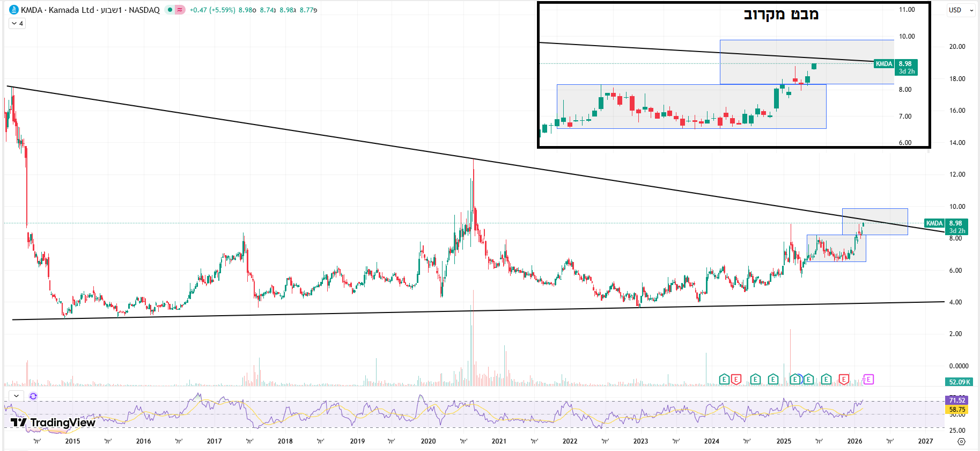Image resolution: width=980 pixels, height=451 pixels.
Task: Click the 2017 label on time axis
Action: click(x=214, y=441)
